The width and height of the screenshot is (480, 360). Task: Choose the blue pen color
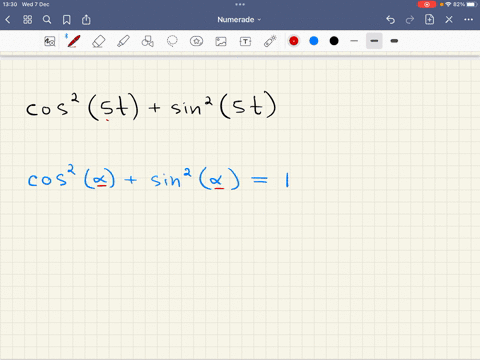click(x=314, y=41)
